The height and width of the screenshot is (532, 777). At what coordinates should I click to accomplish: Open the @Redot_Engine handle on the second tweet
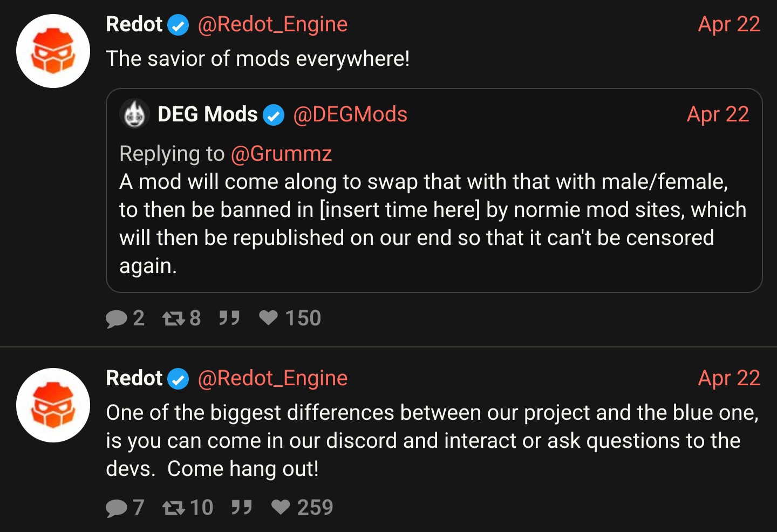[x=272, y=378]
